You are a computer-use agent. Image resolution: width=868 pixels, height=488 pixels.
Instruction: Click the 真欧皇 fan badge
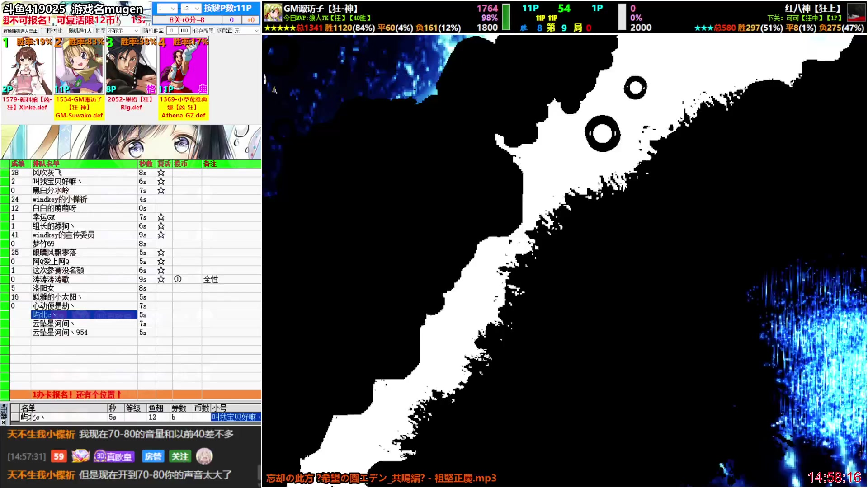click(114, 456)
